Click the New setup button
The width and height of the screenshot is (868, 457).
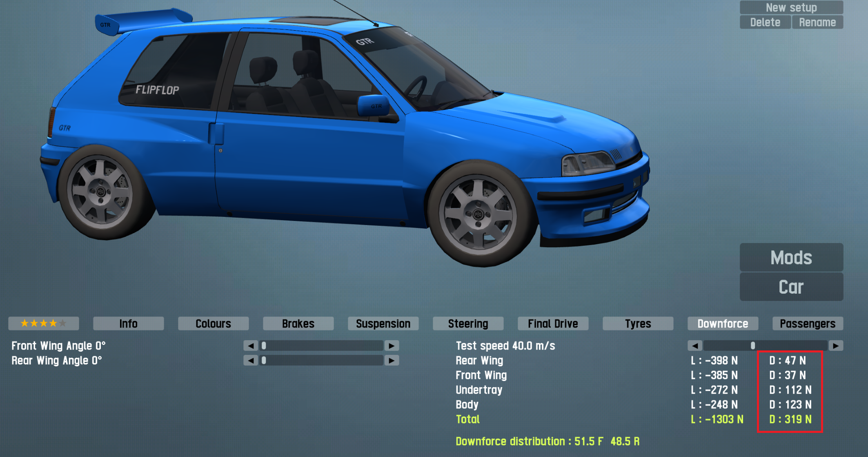791,7
